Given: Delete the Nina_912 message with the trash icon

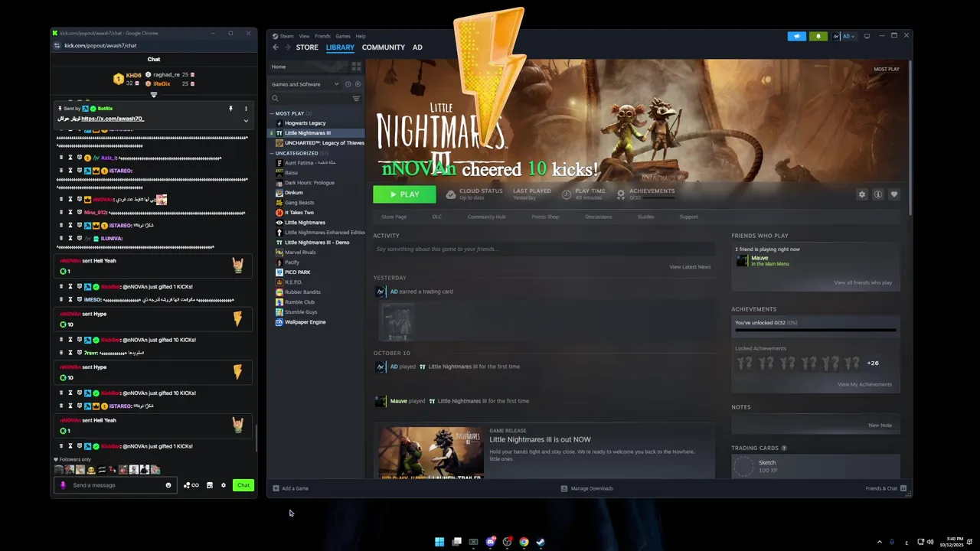Looking at the screenshot, I should (x=61, y=212).
